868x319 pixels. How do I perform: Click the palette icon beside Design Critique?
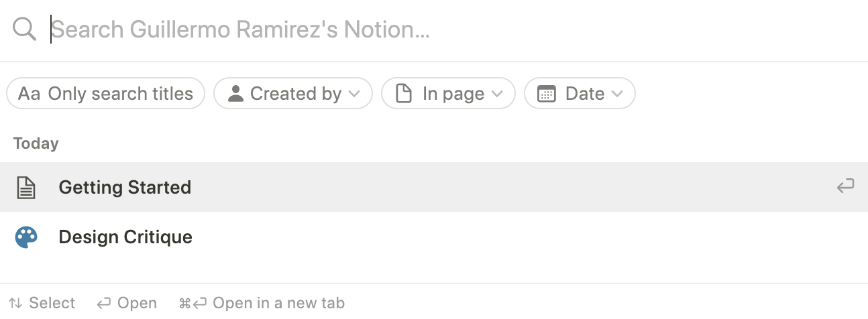tap(26, 237)
